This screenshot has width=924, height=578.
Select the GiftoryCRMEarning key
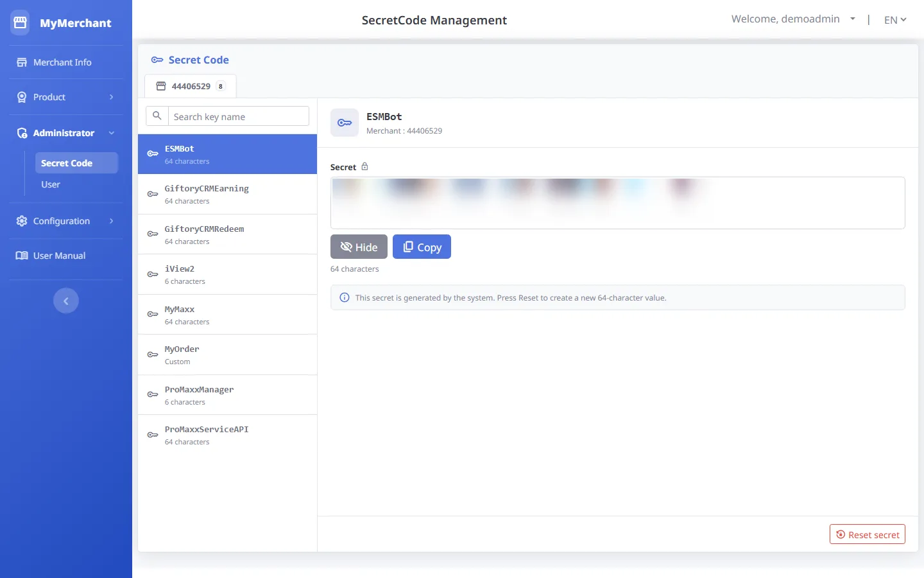(x=227, y=194)
